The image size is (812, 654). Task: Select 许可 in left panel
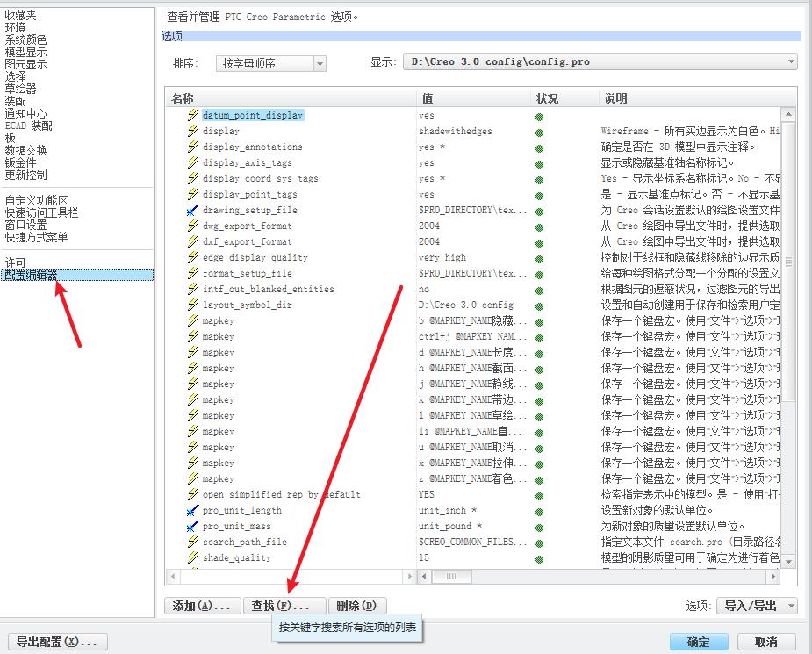point(15,262)
